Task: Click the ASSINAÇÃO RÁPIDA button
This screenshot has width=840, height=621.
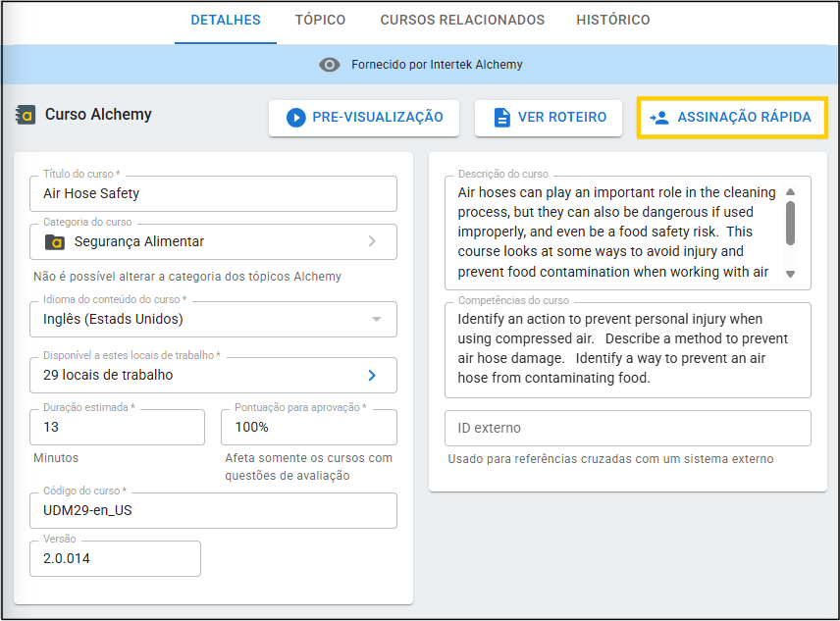Action: [732, 118]
